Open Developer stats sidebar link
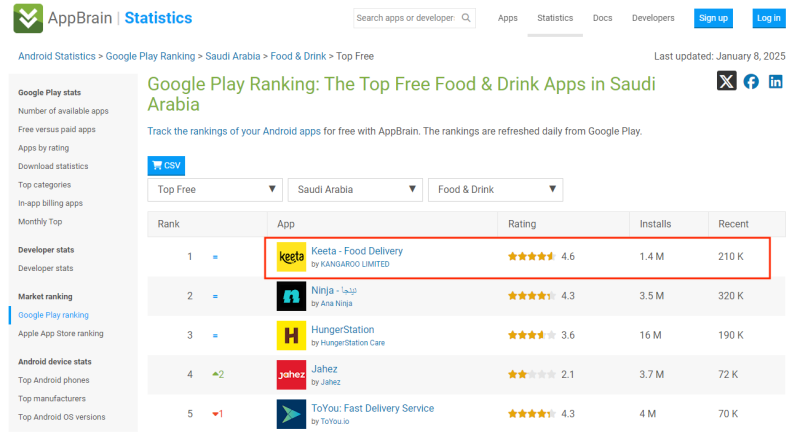 point(45,268)
